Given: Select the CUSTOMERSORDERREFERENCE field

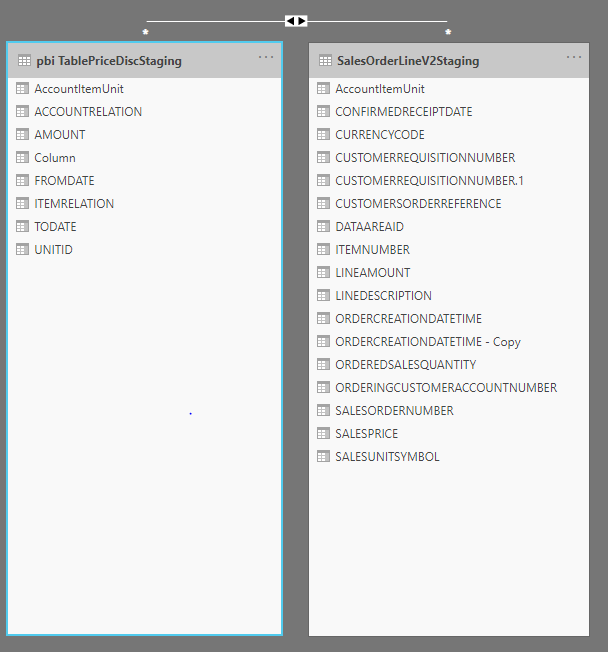Looking at the screenshot, I should click(418, 204).
